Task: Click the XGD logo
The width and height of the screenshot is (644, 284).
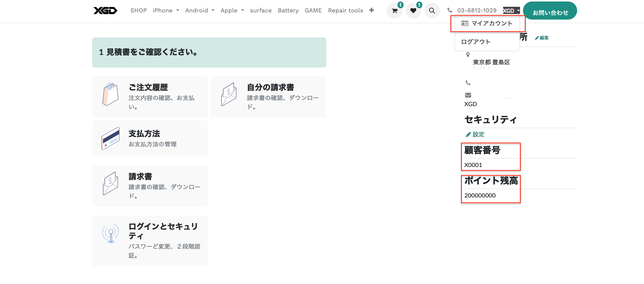Action: coord(105,11)
